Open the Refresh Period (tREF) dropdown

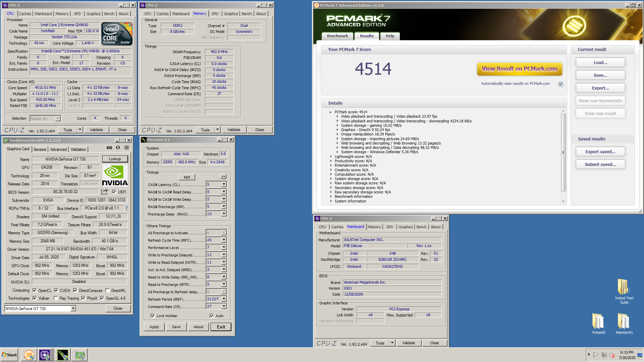224,299
